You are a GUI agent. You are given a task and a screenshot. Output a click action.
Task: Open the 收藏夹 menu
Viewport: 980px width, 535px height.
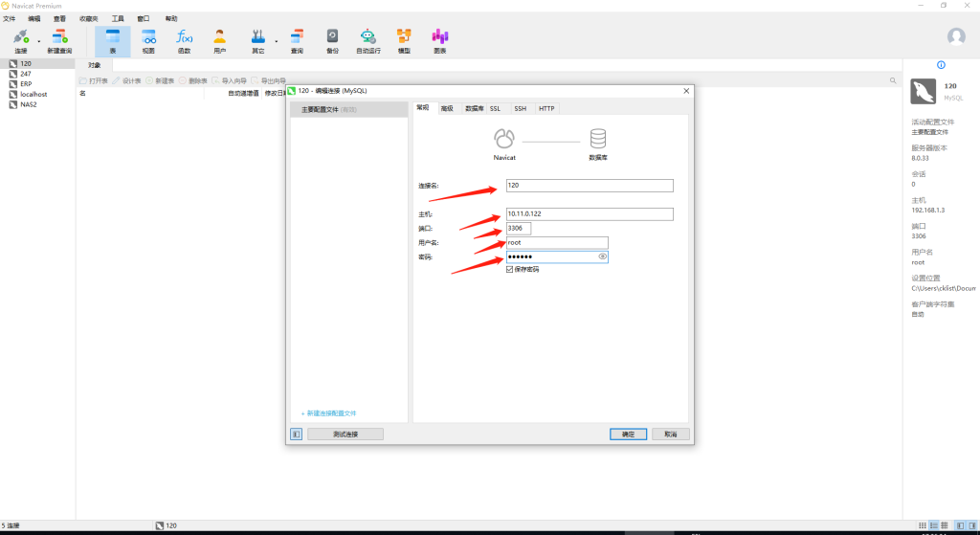[89, 19]
